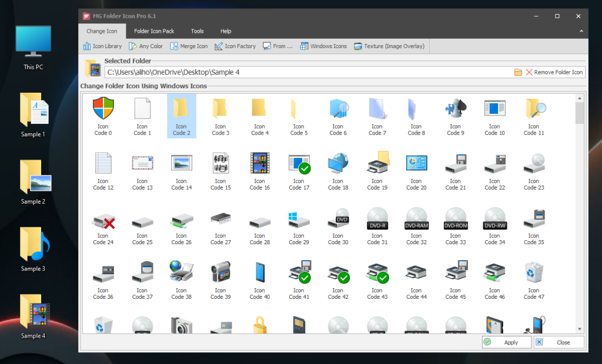Viewport: 602px width, 364px height.
Task: Switch to the Folder Icon Pack tab
Action: tap(154, 31)
